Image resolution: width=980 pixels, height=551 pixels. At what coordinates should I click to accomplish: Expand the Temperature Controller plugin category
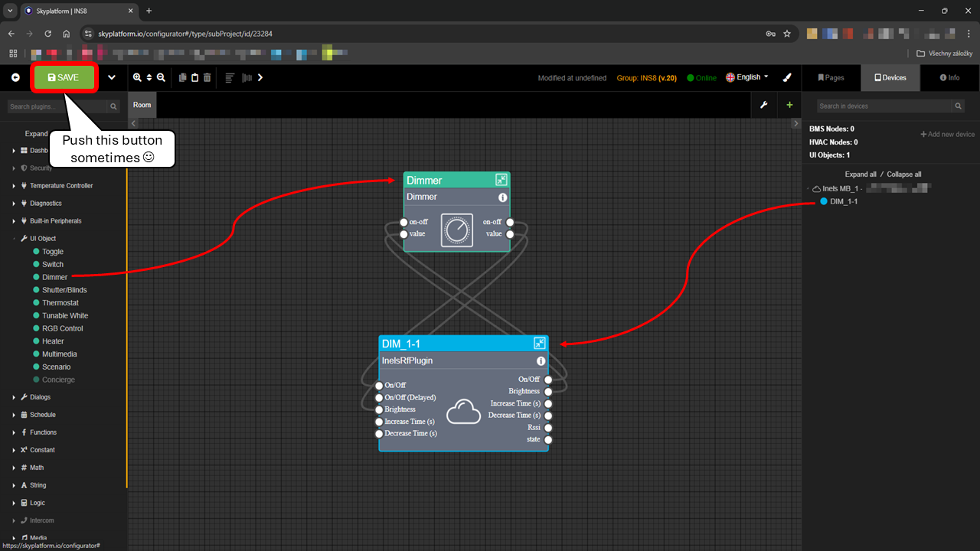tap(14, 186)
